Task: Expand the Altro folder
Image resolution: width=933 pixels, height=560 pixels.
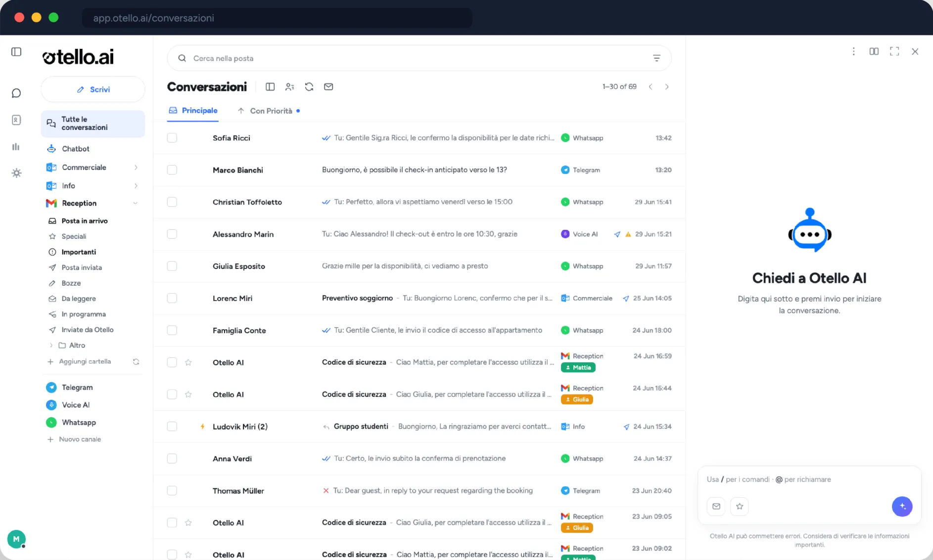Action: click(51, 345)
